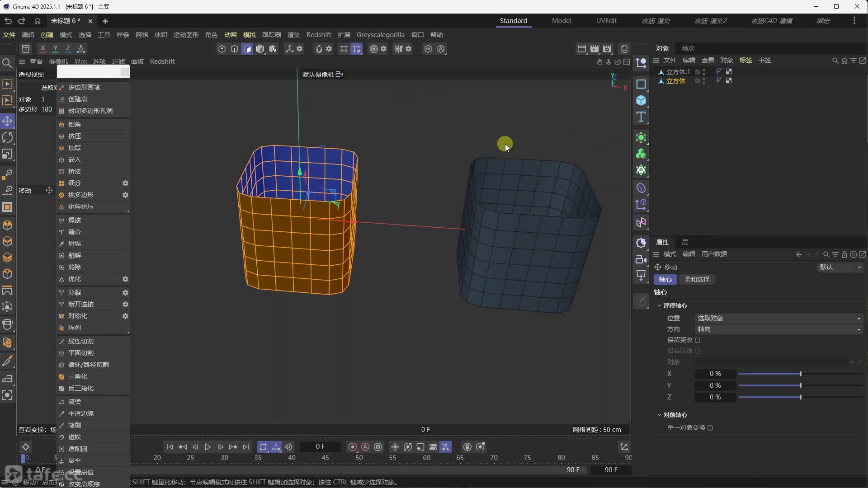Switch to Points mode icon
The width and height of the screenshot is (868, 488).
tap(222, 49)
